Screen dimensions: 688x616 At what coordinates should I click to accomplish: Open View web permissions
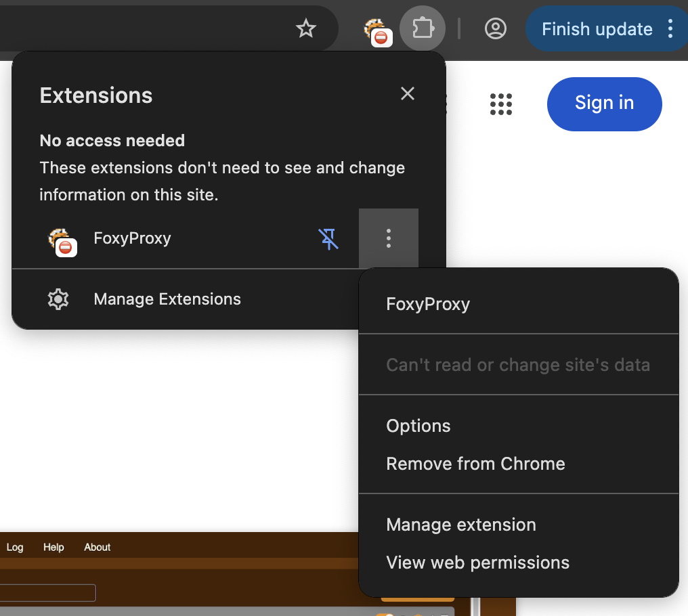point(477,563)
